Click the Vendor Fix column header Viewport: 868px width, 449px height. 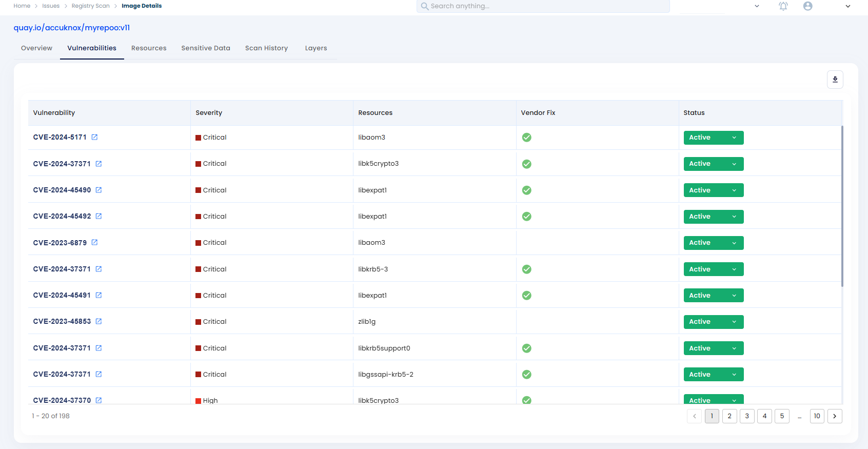(538, 113)
